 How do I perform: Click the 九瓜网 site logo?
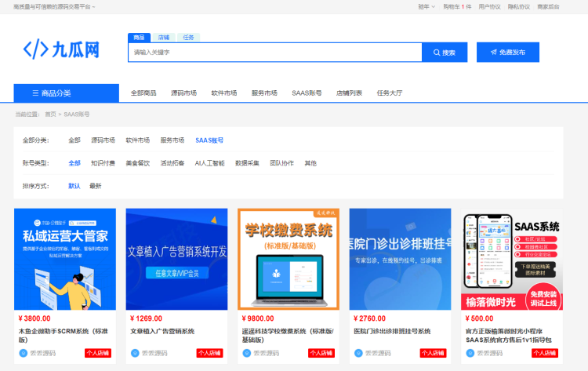(x=61, y=50)
